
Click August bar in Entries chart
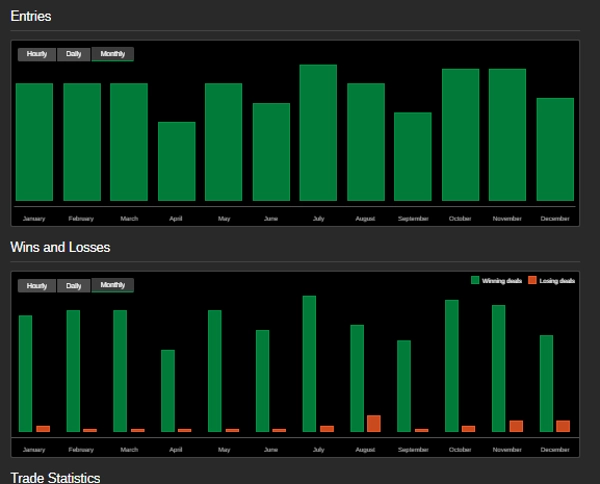[366, 142]
